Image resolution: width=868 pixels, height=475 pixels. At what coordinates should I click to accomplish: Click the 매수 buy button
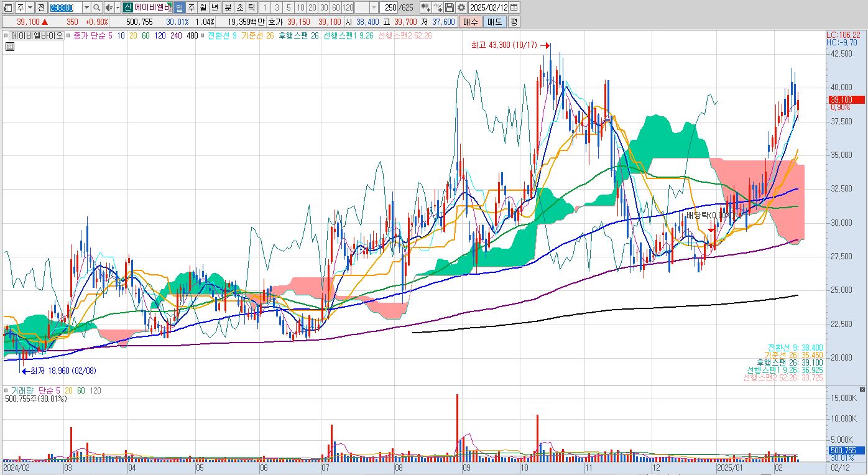click(470, 22)
